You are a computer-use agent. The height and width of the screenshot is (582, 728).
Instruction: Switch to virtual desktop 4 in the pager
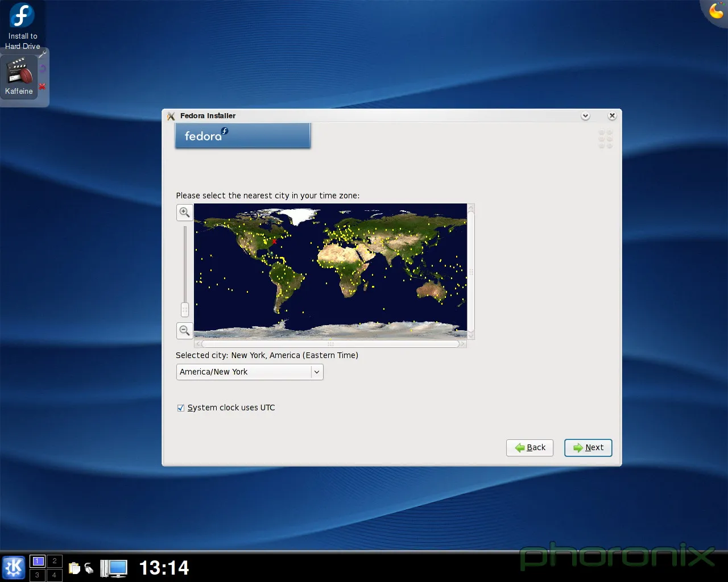pos(54,575)
